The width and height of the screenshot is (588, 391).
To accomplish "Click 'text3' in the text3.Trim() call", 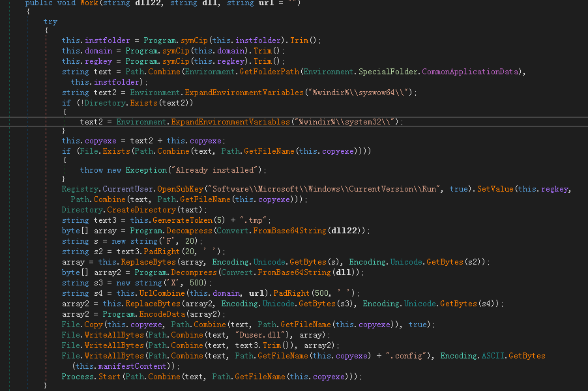I will point(246,346).
